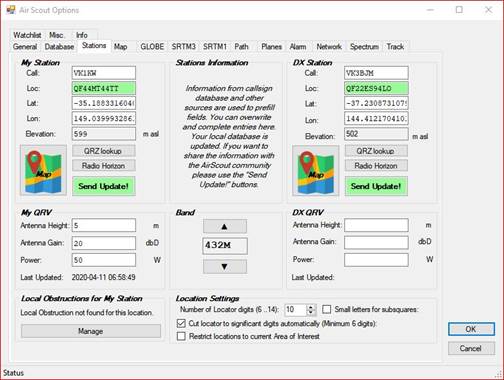Open the Alarm tab
The width and height of the screenshot is (504, 380).
point(298,47)
